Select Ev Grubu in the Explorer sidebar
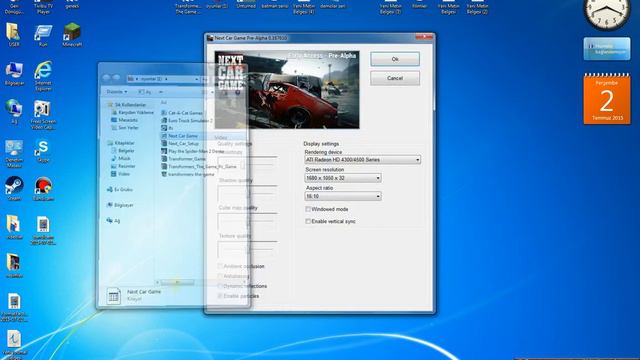 [120, 189]
